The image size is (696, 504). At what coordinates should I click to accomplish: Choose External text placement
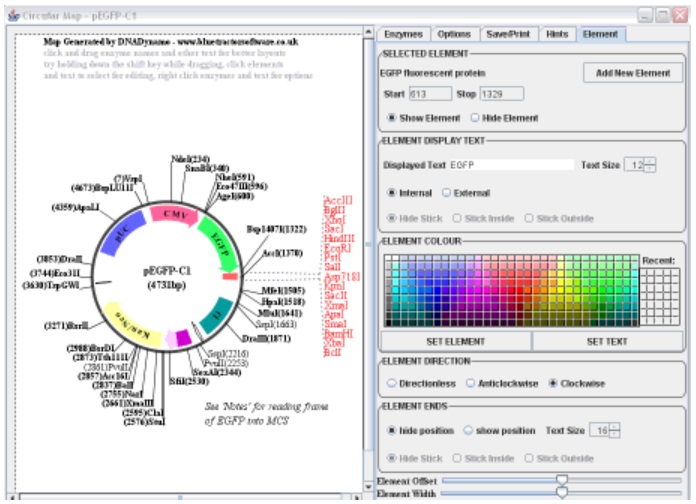click(447, 193)
